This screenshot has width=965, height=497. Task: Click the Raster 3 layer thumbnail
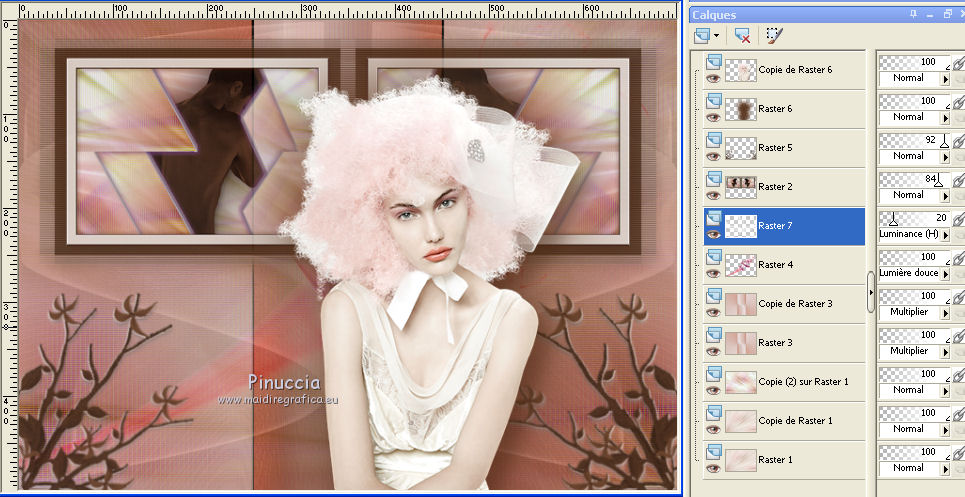click(x=741, y=343)
